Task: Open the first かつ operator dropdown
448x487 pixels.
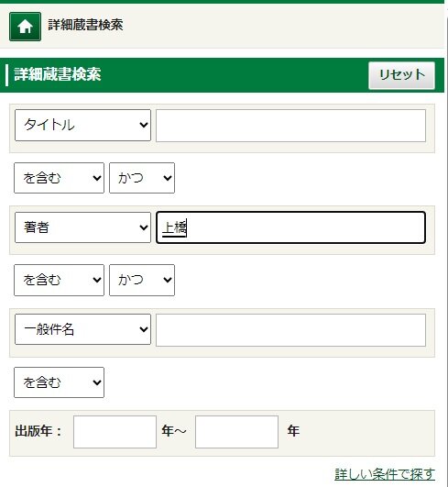Action: point(142,178)
